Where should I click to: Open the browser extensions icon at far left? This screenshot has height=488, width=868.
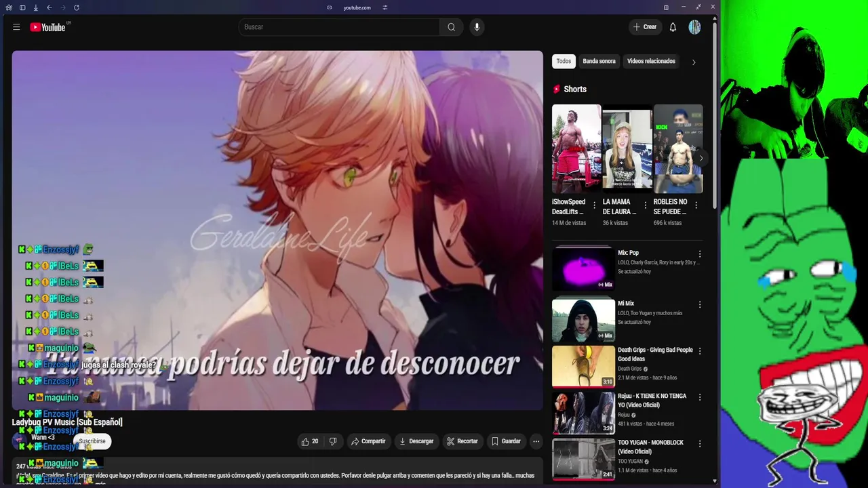pyautogui.click(x=9, y=7)
